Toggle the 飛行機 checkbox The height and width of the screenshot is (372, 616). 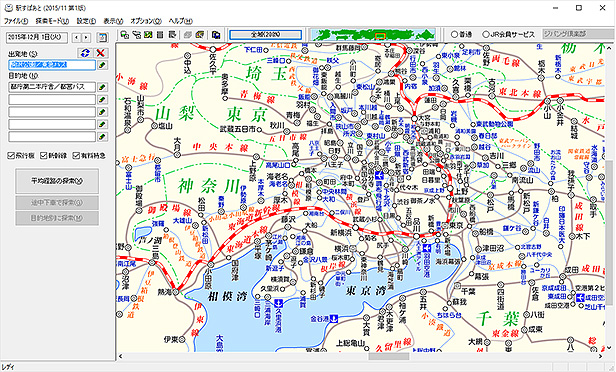pos(21,156)
